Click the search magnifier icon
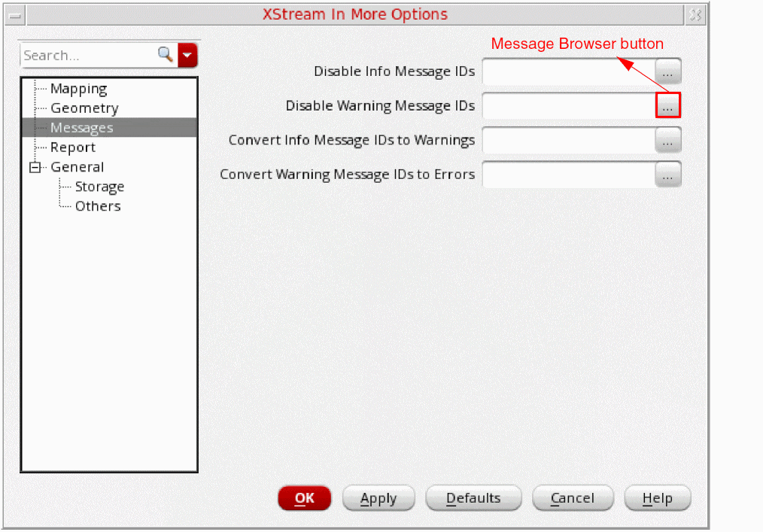 166,54
